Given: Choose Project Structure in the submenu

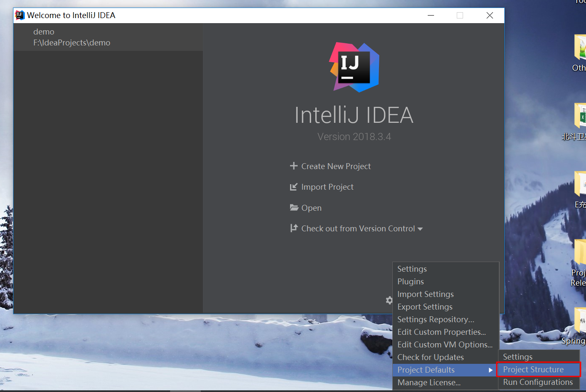Looking at the screenshot, I should [539, 369].
